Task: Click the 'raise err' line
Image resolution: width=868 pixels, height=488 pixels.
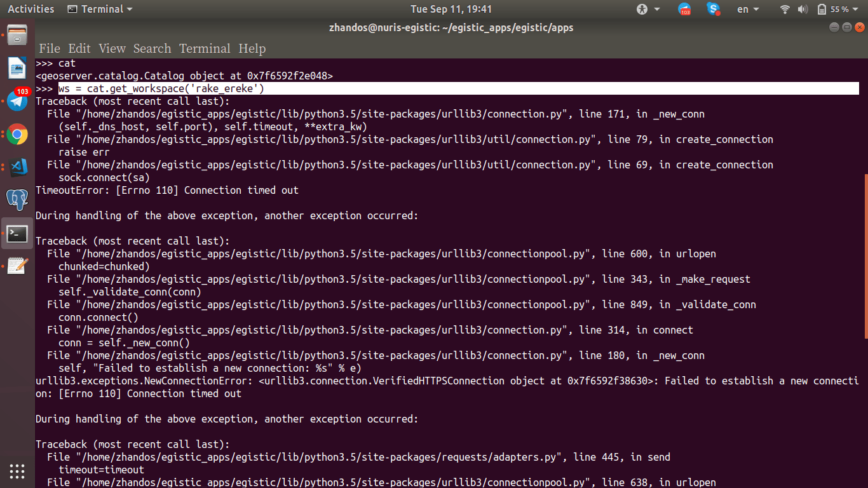Action: coord(84,152)
